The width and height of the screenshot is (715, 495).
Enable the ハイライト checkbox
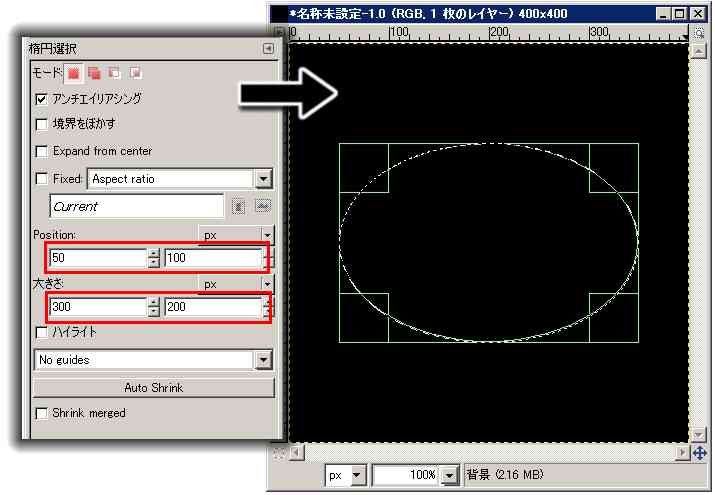click(41, 332)
